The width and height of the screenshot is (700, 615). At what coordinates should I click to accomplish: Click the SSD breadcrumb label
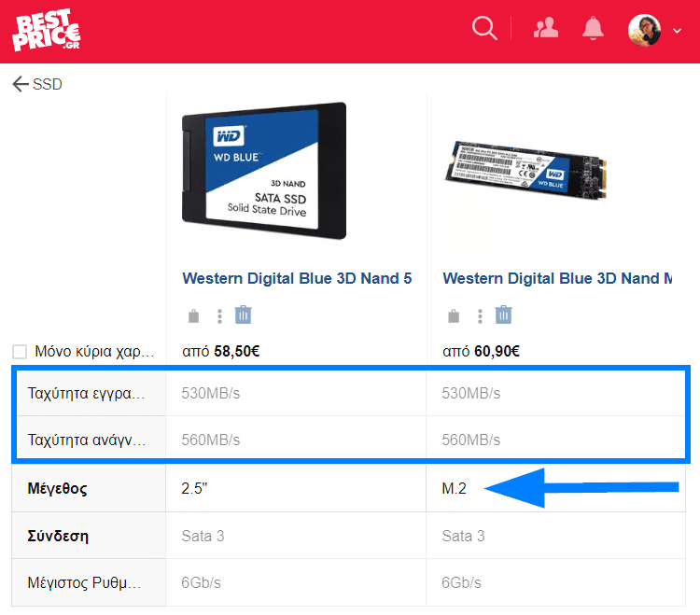(48, 84)
